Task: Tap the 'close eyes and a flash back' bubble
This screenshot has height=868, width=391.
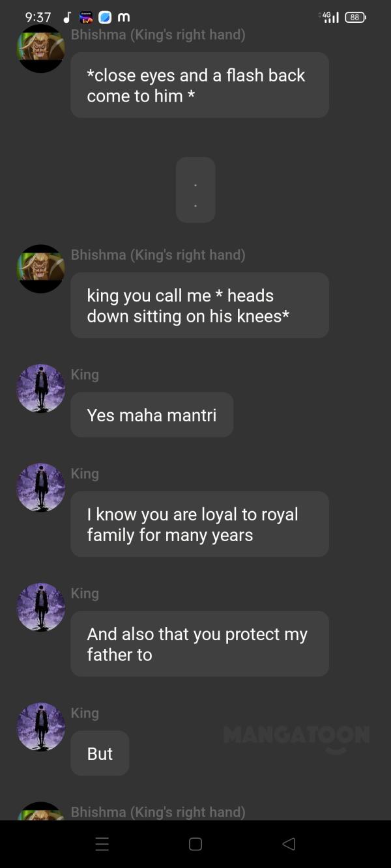Action: point(199,85)
